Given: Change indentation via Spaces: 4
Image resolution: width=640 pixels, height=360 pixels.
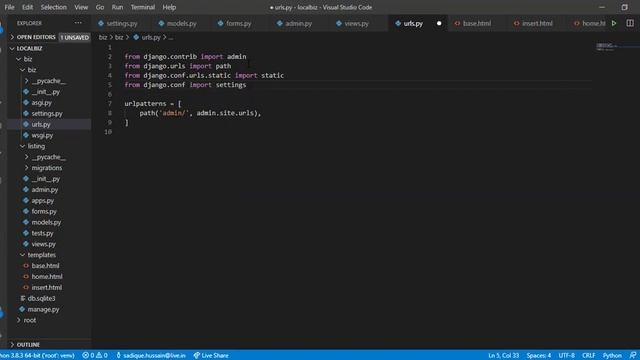Looking at the screenshot, I should pos(539,355).
